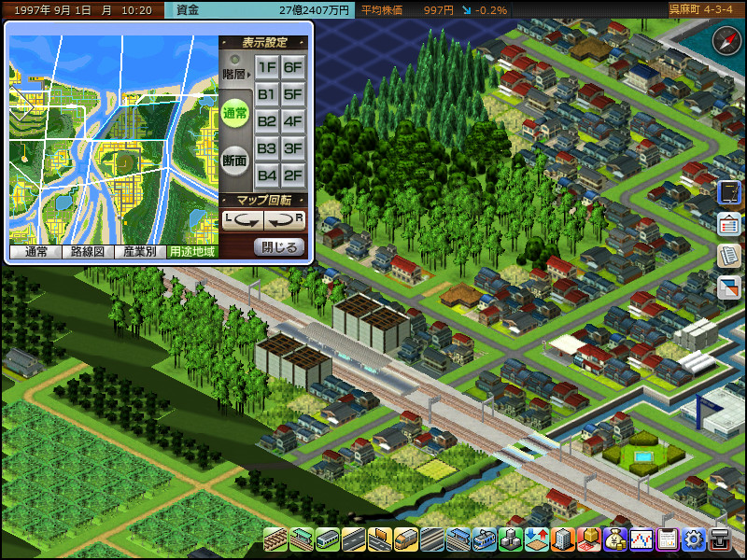Click the overlapping windows icon on right side
The image size is (747, 560).
pos(729,287)
